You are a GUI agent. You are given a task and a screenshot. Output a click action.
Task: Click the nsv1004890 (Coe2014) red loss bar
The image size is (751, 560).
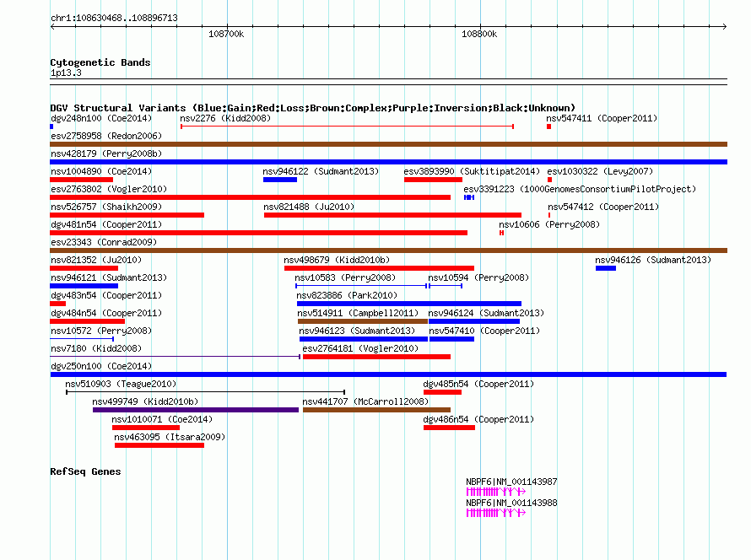tap(81, 180)
